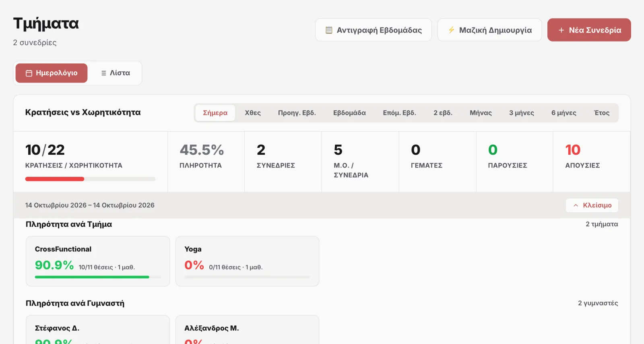This screenshot has height=344, width=644.
Task: Click the Απουσίες count of 10
Action: click(573, 150)
